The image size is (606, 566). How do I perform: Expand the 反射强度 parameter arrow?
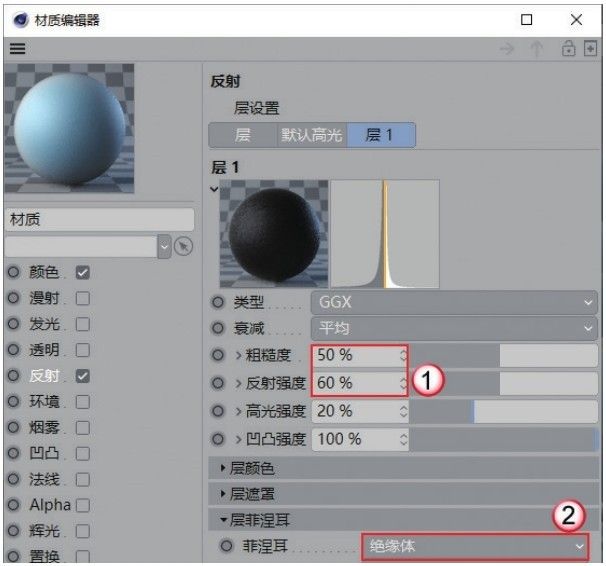[238, 383]
